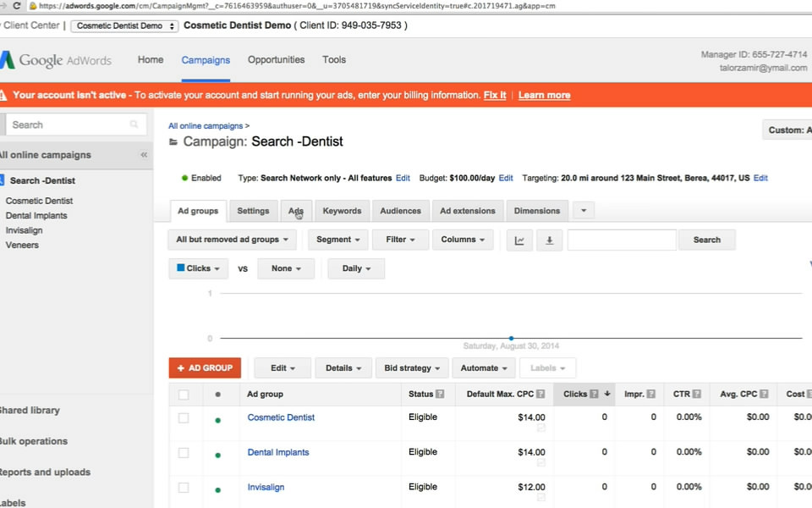
Task: Click the SSL lock icon in address bar
Action: click(x=33, y=6)
